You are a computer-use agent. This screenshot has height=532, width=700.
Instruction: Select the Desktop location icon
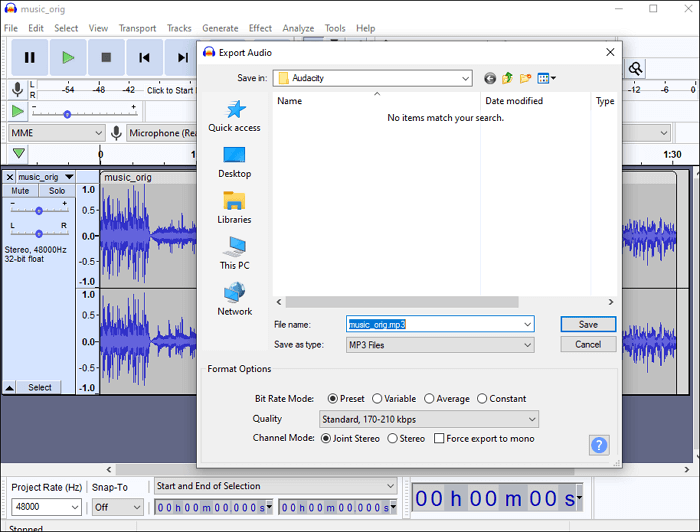click(x=234, y=162)
